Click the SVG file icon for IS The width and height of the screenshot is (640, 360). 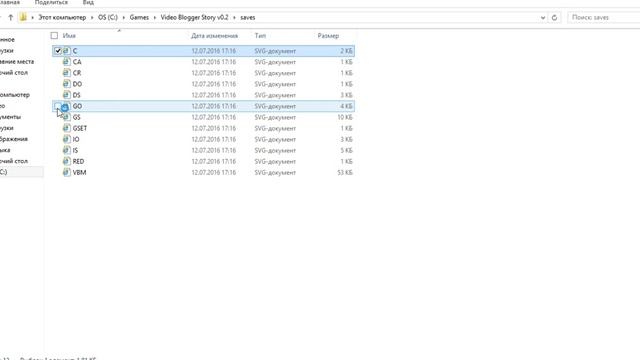point(66,150)
